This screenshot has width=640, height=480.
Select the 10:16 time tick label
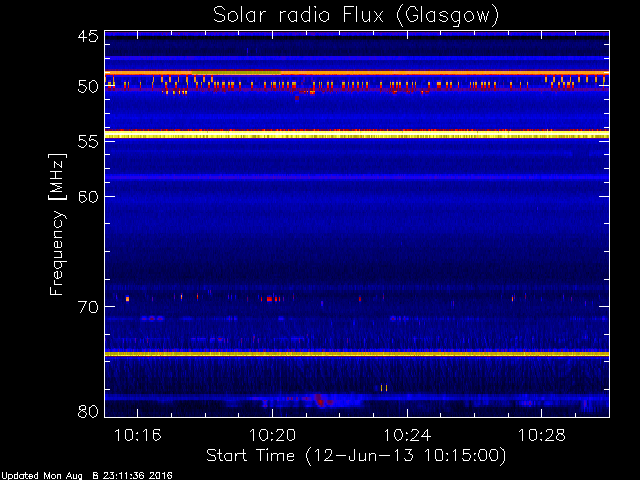pyautogui.click(x=138, y=435)
